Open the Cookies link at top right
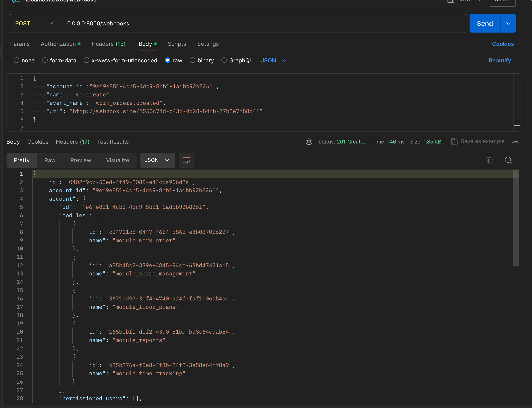Viewport: 532px width, 408px height. click(503, 44)
